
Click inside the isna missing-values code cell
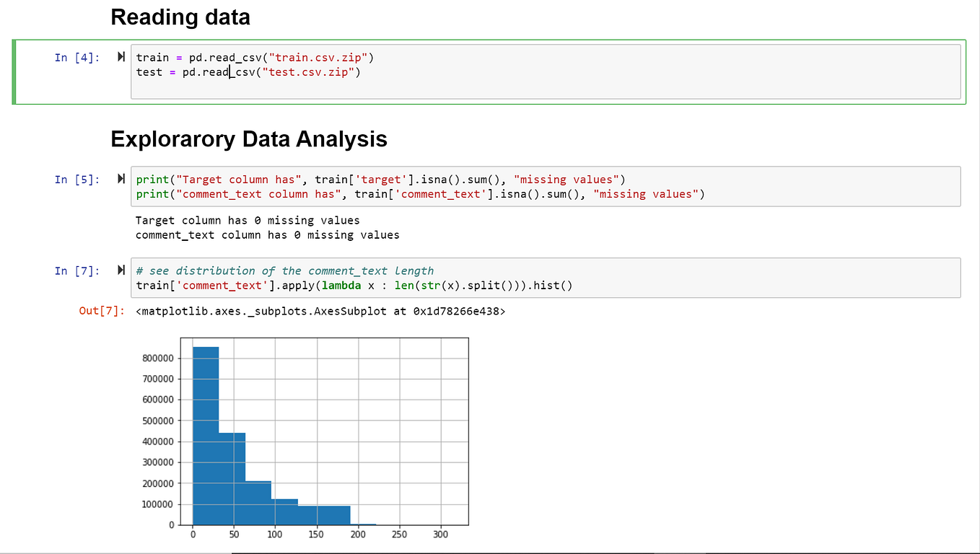[x=546, y=187]
